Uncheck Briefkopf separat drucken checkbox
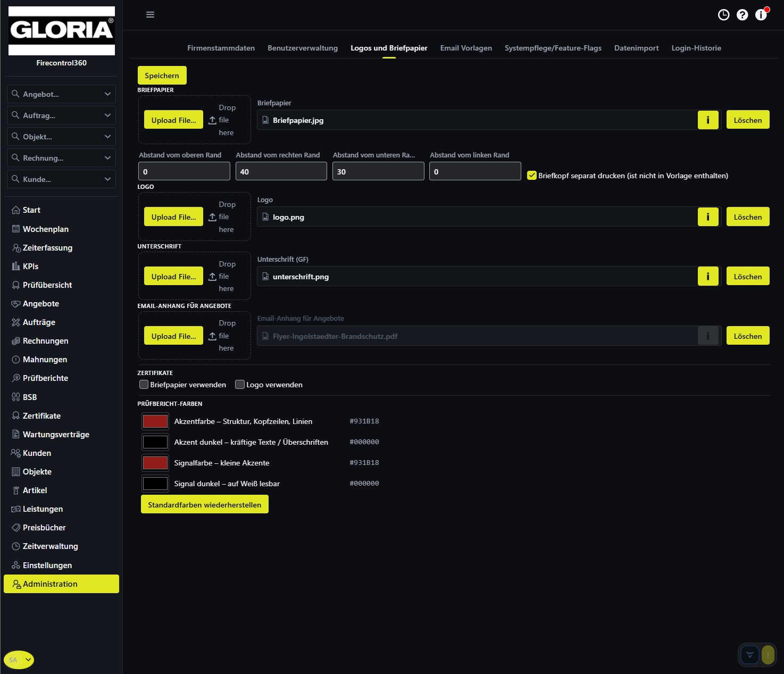This screenshot has height=674, width=784. click(x=531, y=176)
